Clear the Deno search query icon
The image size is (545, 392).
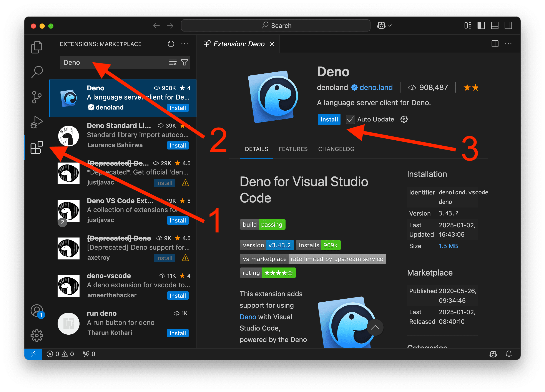[x=173, y=62]
